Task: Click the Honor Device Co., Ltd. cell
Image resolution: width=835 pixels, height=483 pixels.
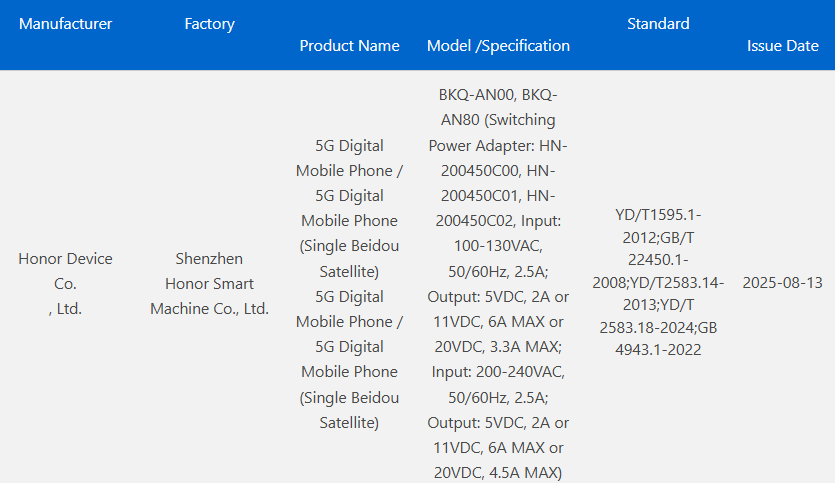Action: pyautogui.click(x=65, y=283)
